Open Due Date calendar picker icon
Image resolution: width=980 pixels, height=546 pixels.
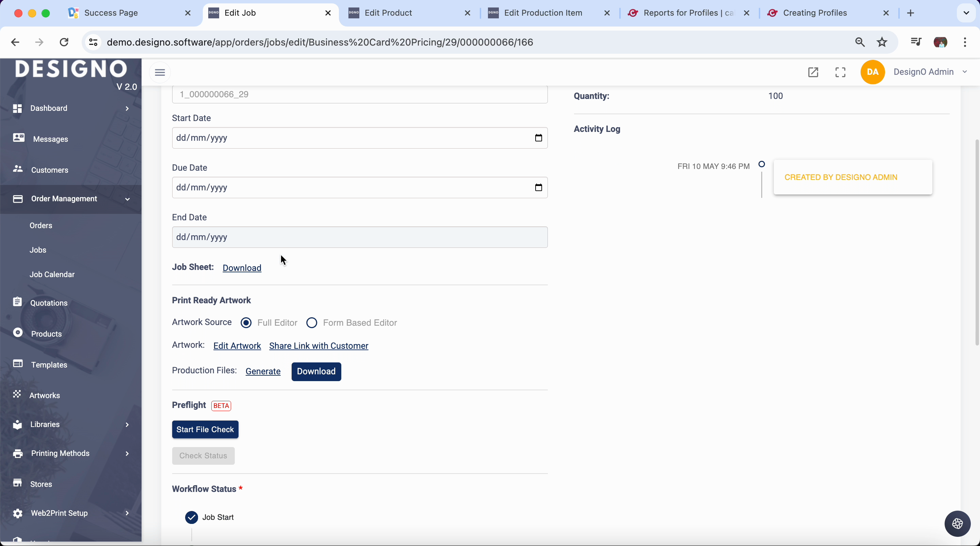pos(538,187)
